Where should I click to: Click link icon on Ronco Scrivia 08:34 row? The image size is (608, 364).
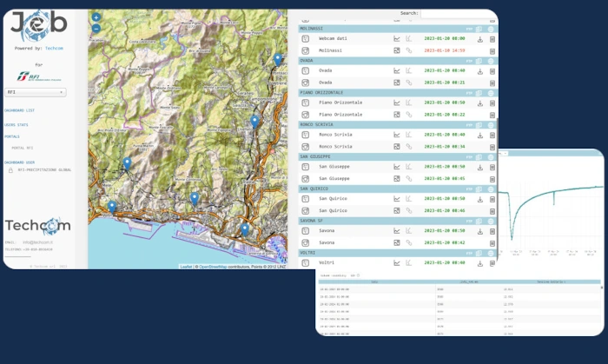[x=409, y=147]
